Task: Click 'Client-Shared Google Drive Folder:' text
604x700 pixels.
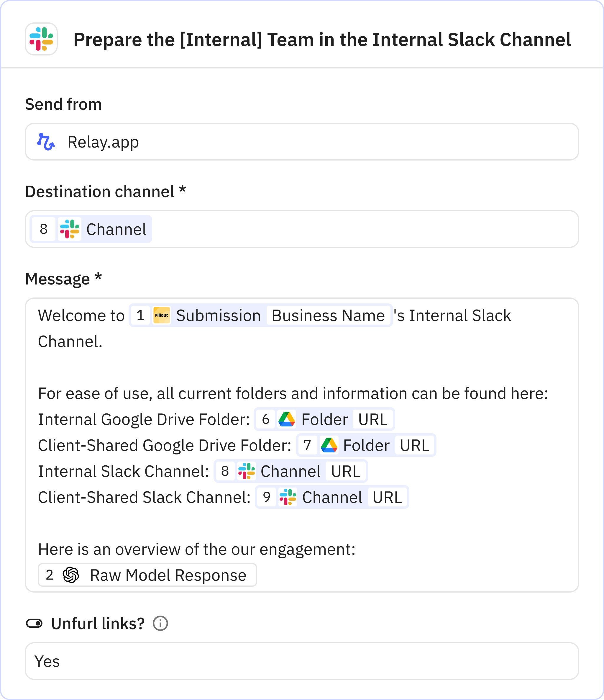Action: click(x=165, y=445)
